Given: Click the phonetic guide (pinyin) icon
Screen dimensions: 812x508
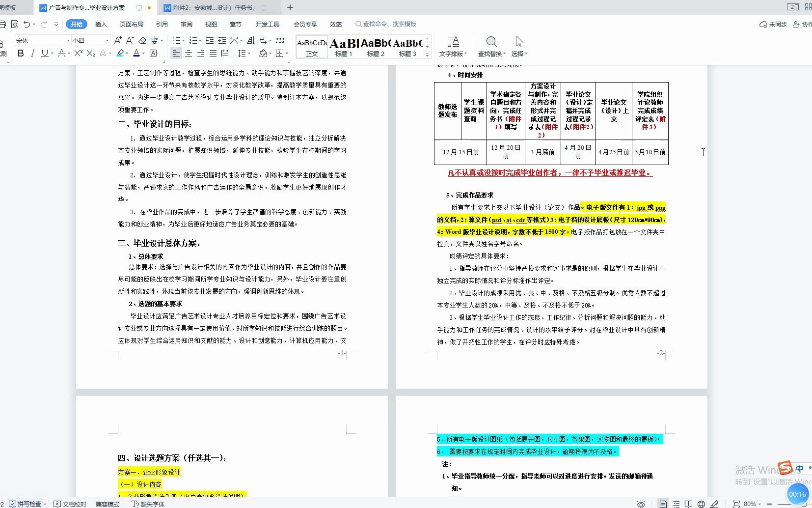Looking at the screenshot, I should (x=155, y=40).
